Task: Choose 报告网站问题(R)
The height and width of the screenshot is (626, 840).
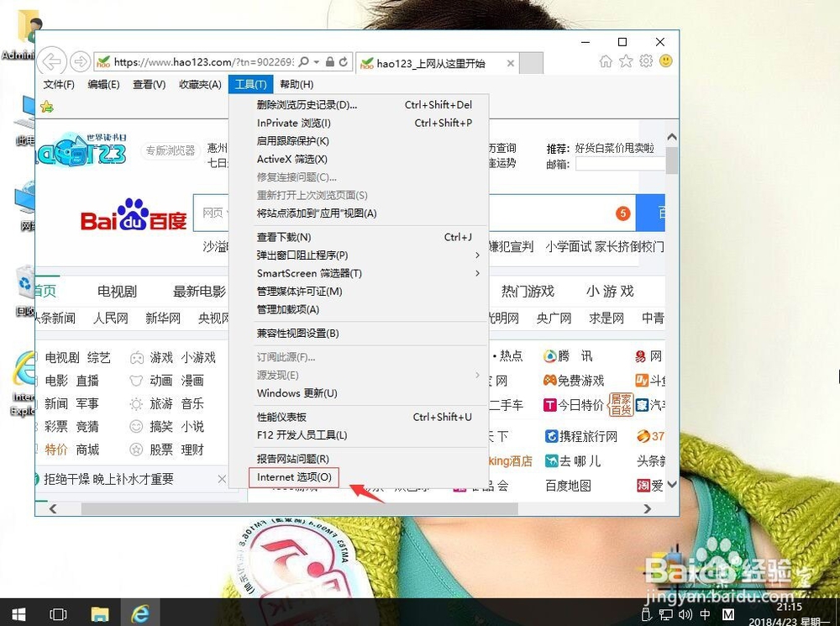Action: [359, 459]
